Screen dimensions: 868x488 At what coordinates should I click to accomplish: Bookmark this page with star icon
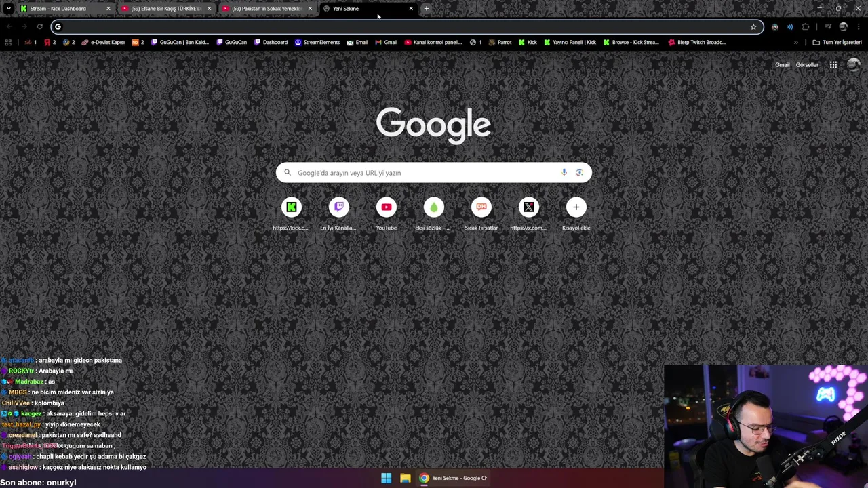tap(753, 26)
